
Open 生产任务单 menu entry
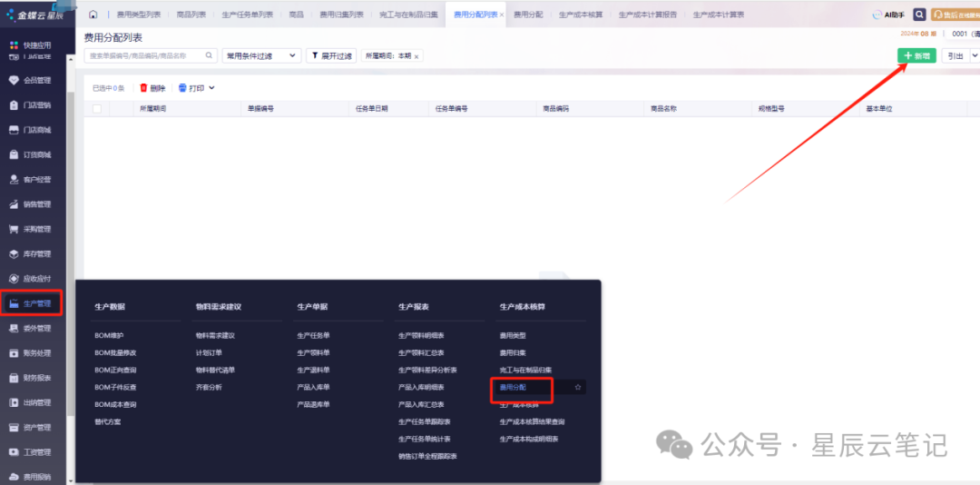tap(313, 335)
